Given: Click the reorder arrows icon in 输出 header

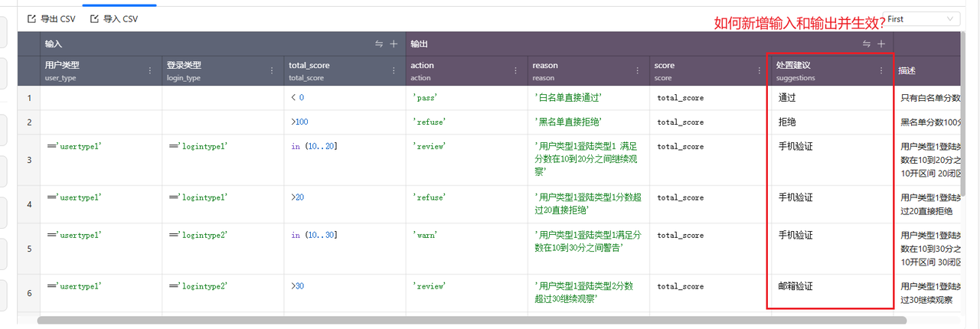Looking at the screenshot, I should click(867, 44).
